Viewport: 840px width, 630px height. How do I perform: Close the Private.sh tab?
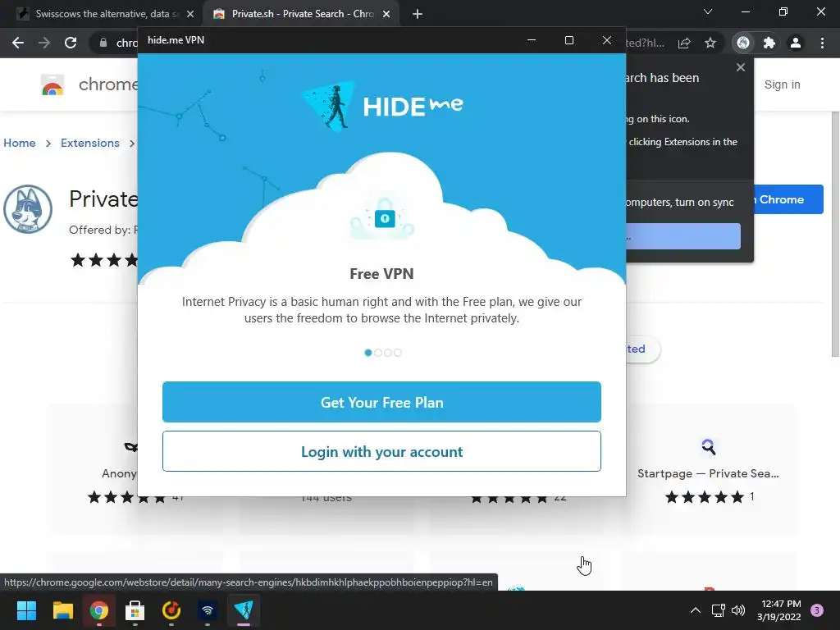[x=386, y=14]
